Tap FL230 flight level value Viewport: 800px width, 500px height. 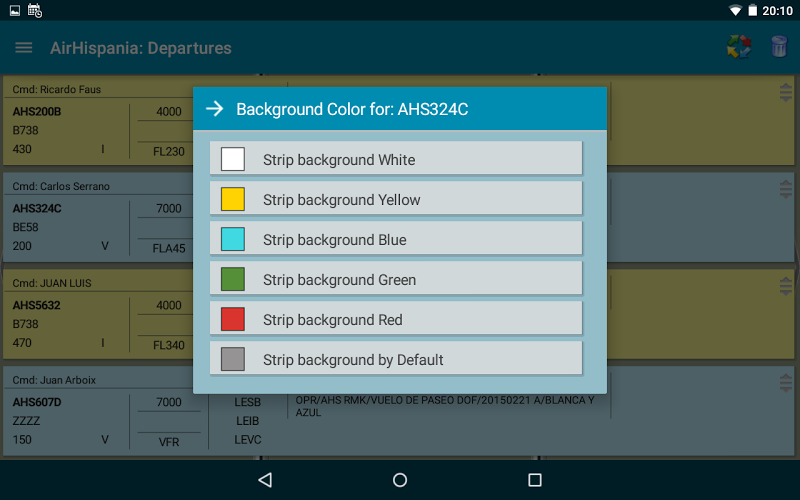click(x=169, y=152)
